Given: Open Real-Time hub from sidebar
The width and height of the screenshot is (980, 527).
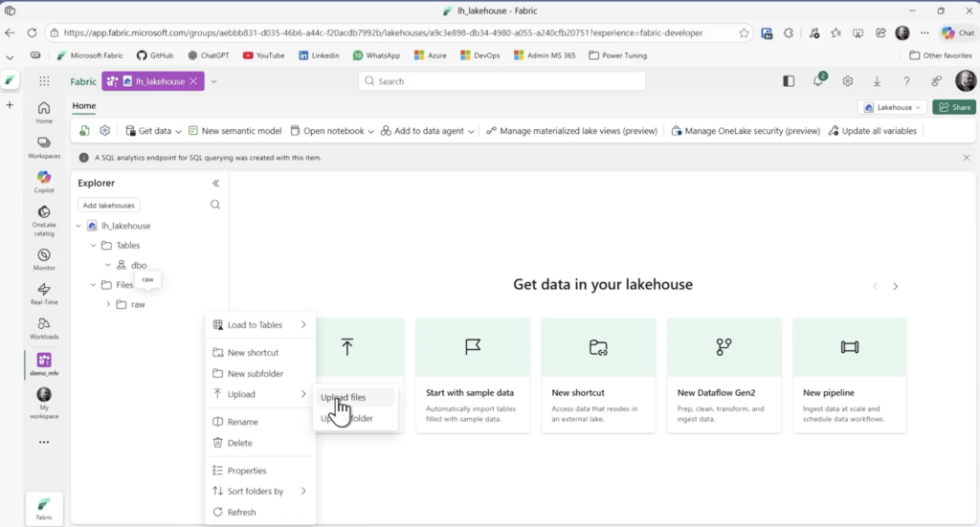Looking at the screenshot, I should click(x=44, y=293).
